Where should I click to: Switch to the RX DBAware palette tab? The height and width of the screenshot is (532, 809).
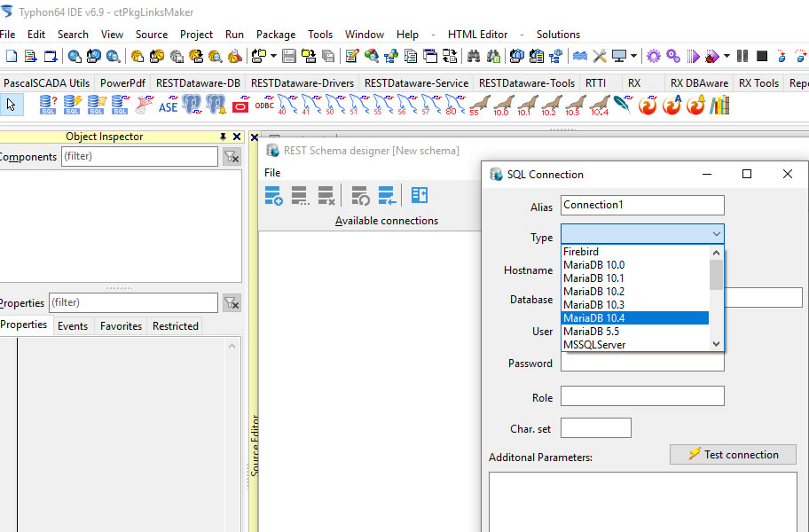pyautogui.click(x=699, y=83)
